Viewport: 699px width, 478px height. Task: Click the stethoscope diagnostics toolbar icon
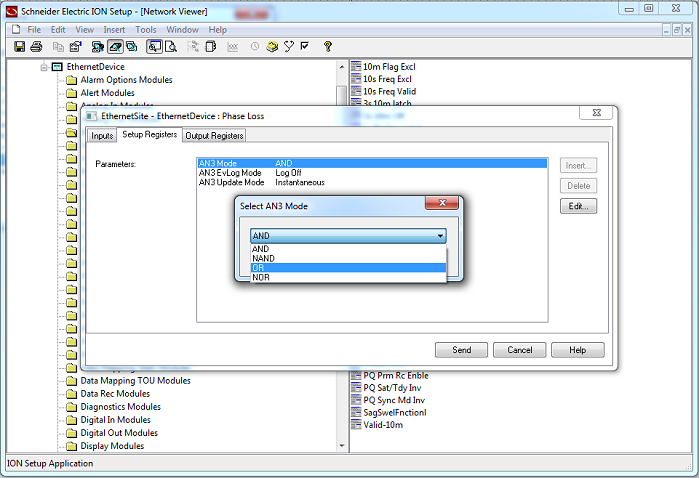pyautogui.click(x=289, y=46)
